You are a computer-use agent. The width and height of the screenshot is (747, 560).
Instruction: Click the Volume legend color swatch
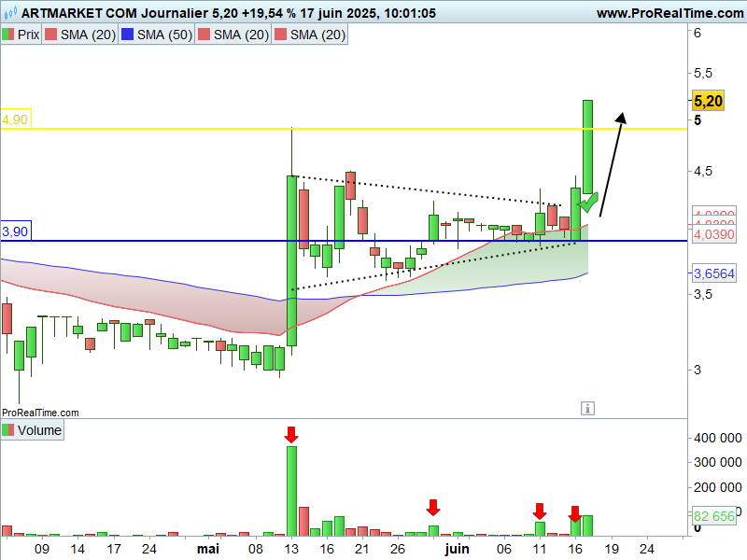(8, 430)
